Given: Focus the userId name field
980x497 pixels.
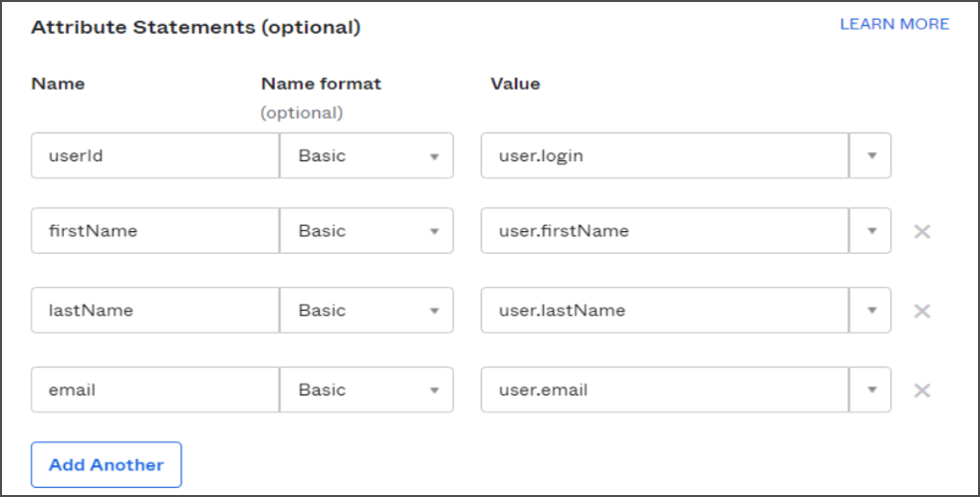Looking at the screenshot, I should click(x=155, y=155).
